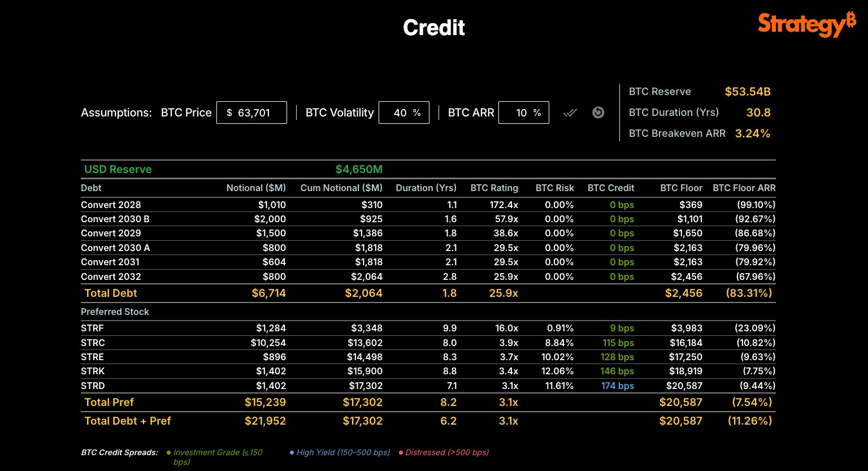Focus the BTC Price input field
Image resolution: width=868 pixels, height=471 pixels.
(251, 113)
